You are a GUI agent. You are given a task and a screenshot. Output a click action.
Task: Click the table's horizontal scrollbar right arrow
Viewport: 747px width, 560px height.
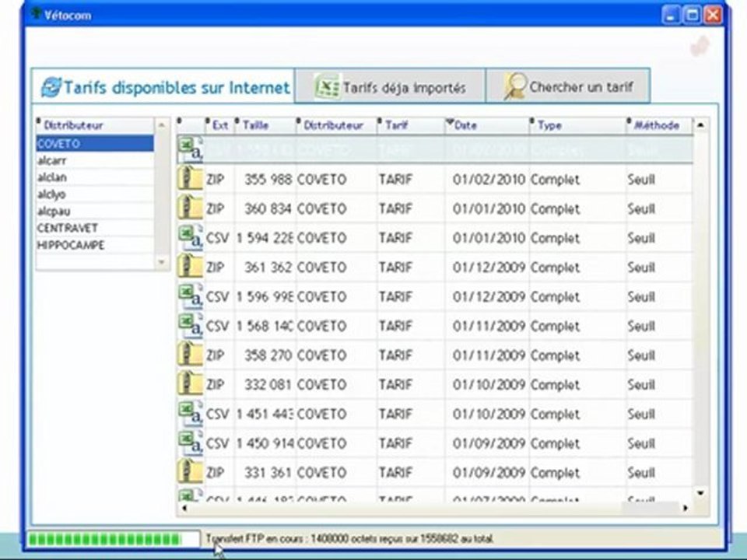(685, 508)
